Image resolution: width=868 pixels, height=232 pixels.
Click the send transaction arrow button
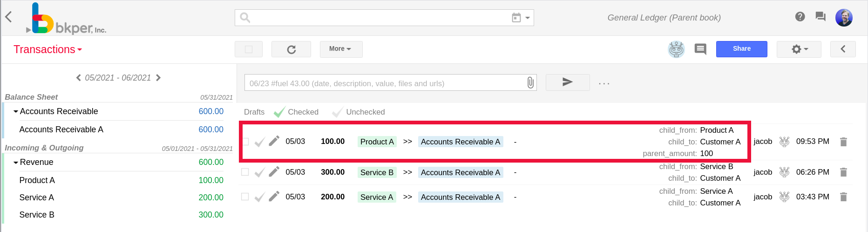(568, 82)
